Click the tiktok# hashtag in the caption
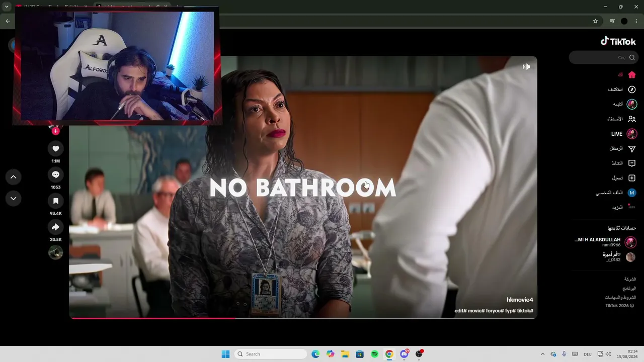This screenshot has width=644, height=362. pyautogui.click(x=525, y=311)
